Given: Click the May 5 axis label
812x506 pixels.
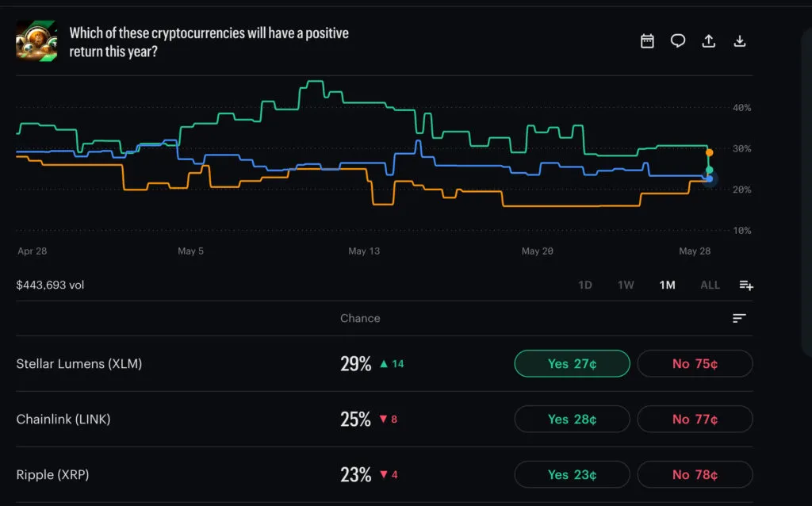Looking at the screenshot, I should (x=190, y=251).
